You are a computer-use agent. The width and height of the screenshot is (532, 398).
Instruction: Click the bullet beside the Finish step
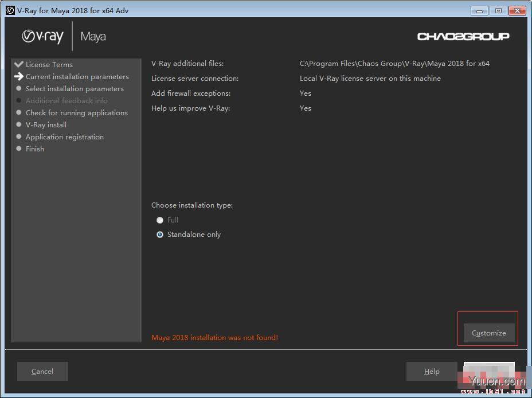(19, 149)
